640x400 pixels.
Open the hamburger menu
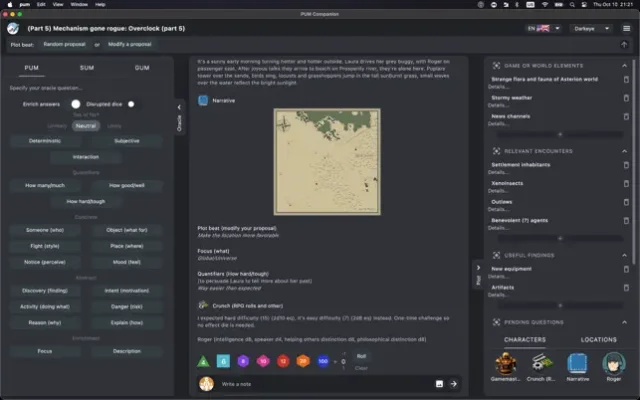(x=627, y=29)
